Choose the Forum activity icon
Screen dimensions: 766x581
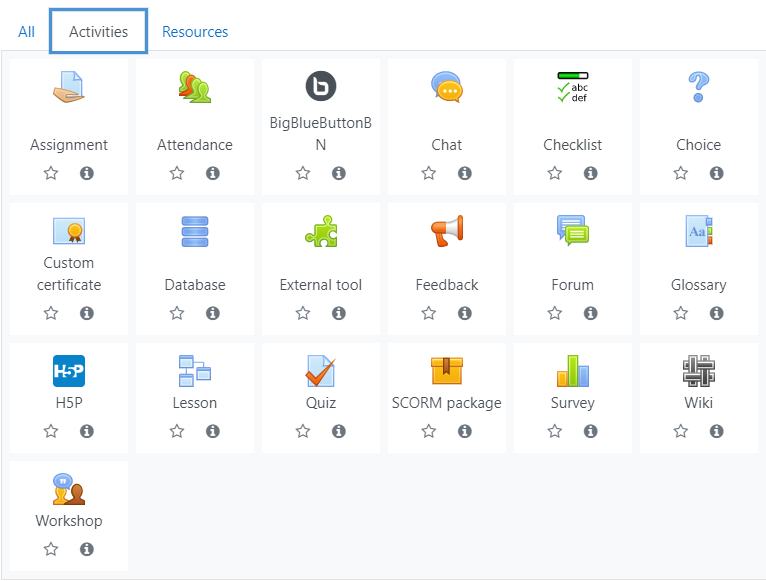tap(573, 231)
